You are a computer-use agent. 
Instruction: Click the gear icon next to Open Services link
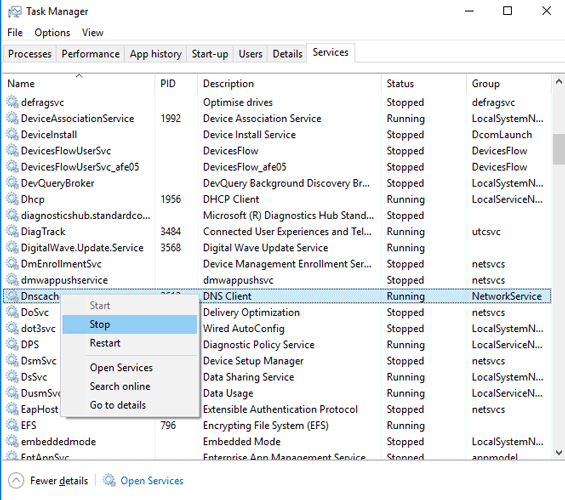tap(109, 480)
